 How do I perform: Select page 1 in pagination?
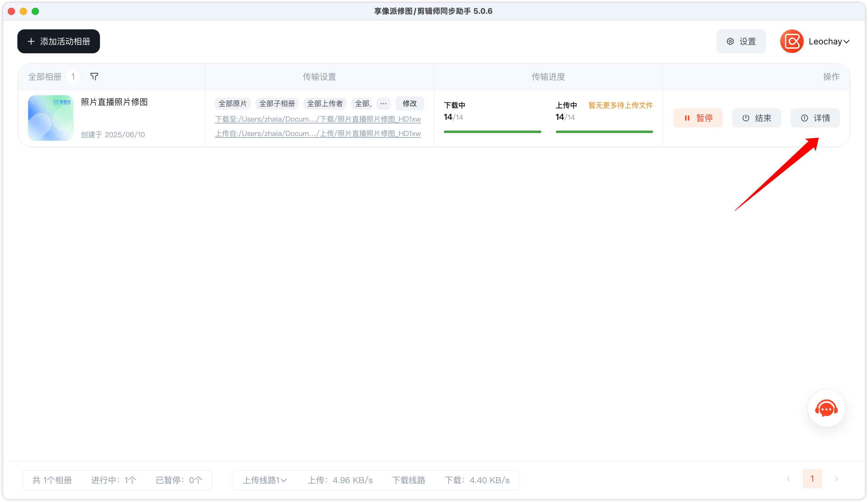pos(812,479)
